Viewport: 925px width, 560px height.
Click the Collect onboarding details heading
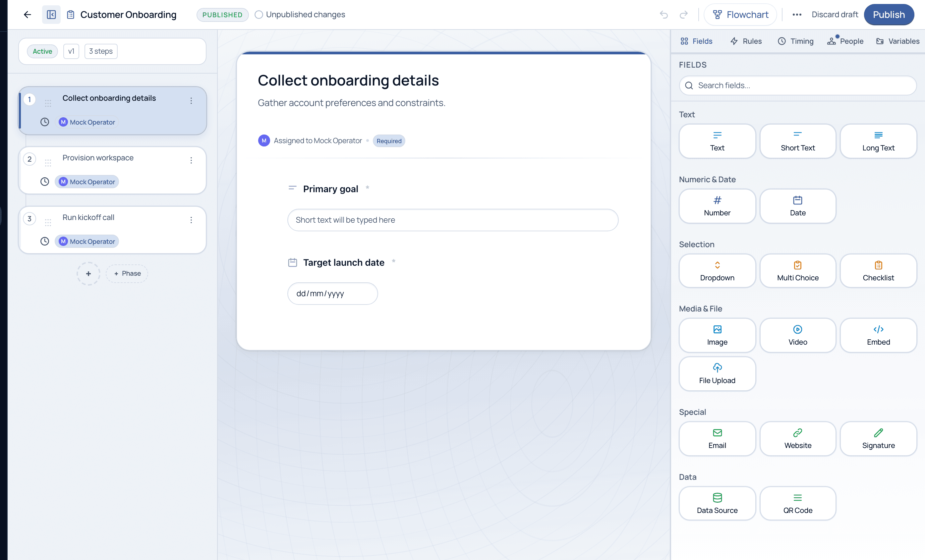point(348,80)
